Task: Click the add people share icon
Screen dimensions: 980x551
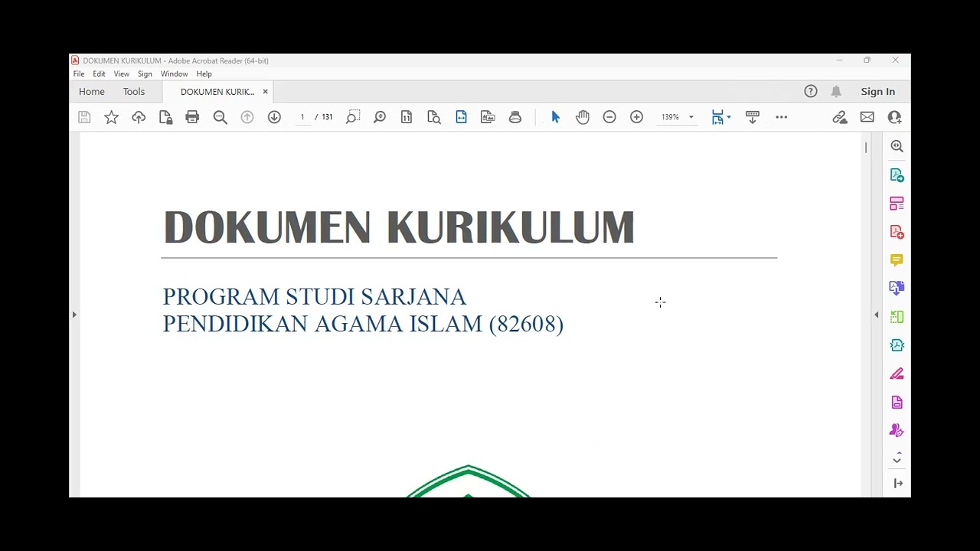Action: [x=894, y=117]
